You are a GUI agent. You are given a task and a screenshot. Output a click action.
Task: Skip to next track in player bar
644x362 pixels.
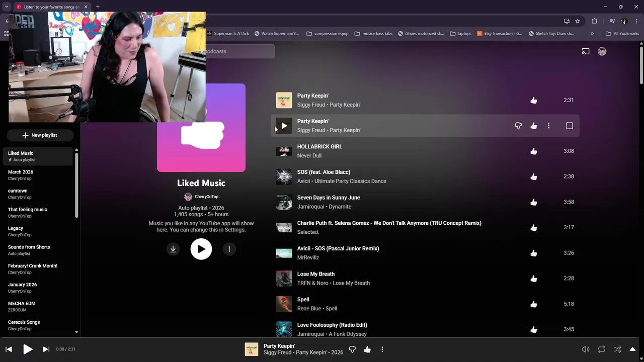46,349
